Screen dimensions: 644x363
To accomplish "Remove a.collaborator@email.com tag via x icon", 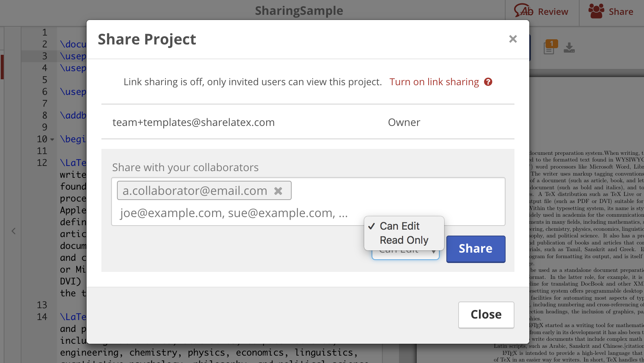I will click(278, 191).
